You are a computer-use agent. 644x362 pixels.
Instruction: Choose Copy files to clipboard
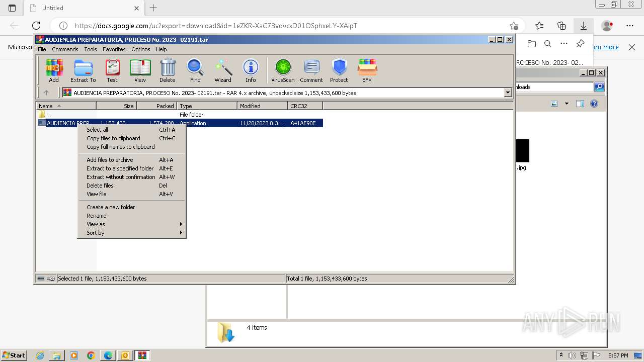132,138
